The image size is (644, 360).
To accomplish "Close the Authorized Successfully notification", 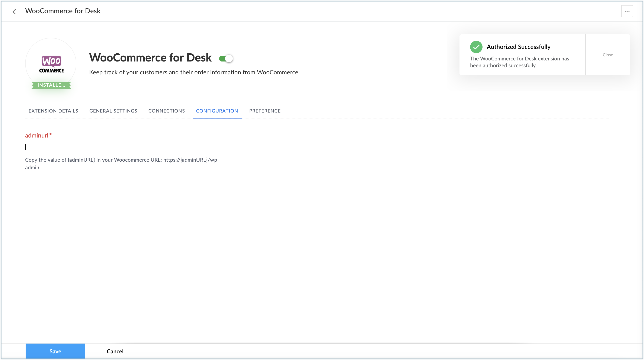I will [x=608, y=55].
